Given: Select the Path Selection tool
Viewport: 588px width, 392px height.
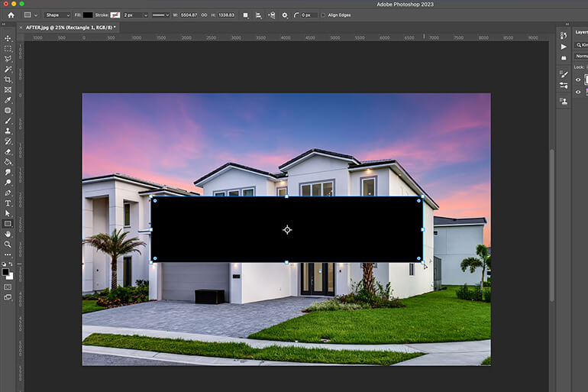Looking at the screenshot, I should coord(8,213).
